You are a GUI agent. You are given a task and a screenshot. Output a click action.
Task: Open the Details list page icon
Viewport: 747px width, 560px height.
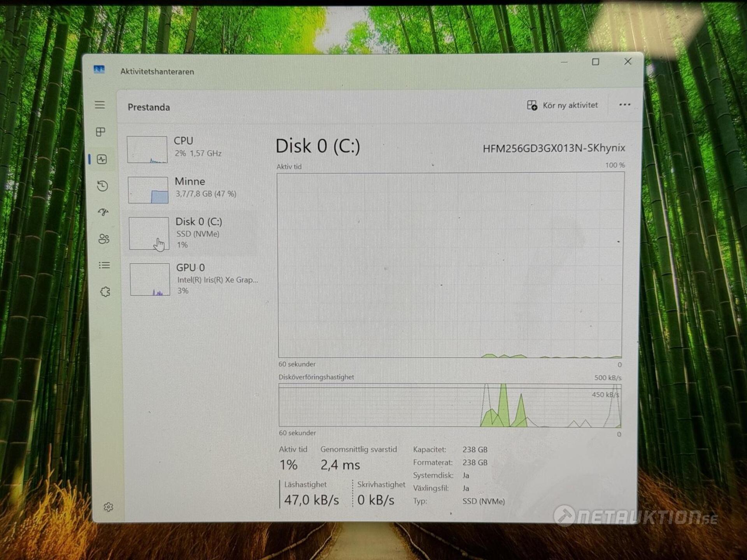(x=104, y=265)
